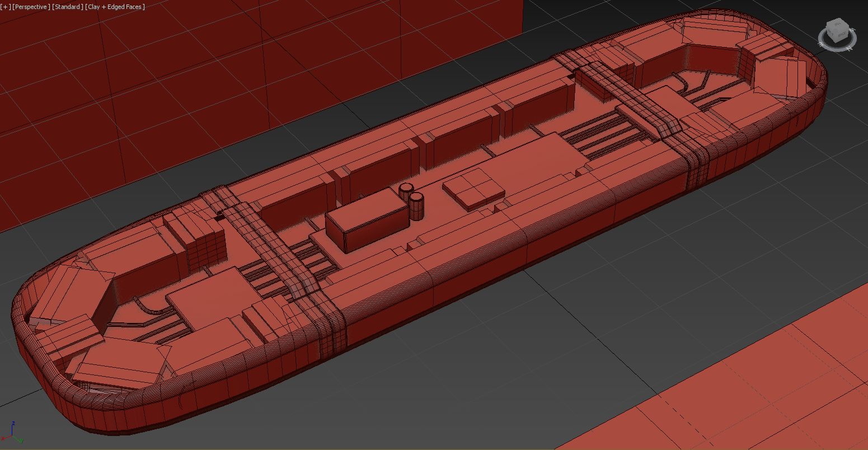Click the top face of the ViewCube
Screen dimensions: 868x450
point(838,24)
